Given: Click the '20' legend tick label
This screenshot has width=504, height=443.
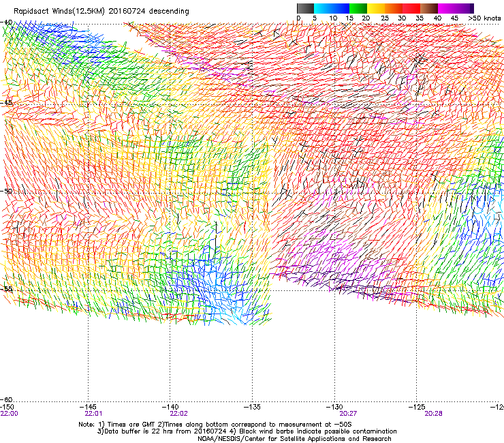Looking at the screenshot, I should click(x=366, y=18).
